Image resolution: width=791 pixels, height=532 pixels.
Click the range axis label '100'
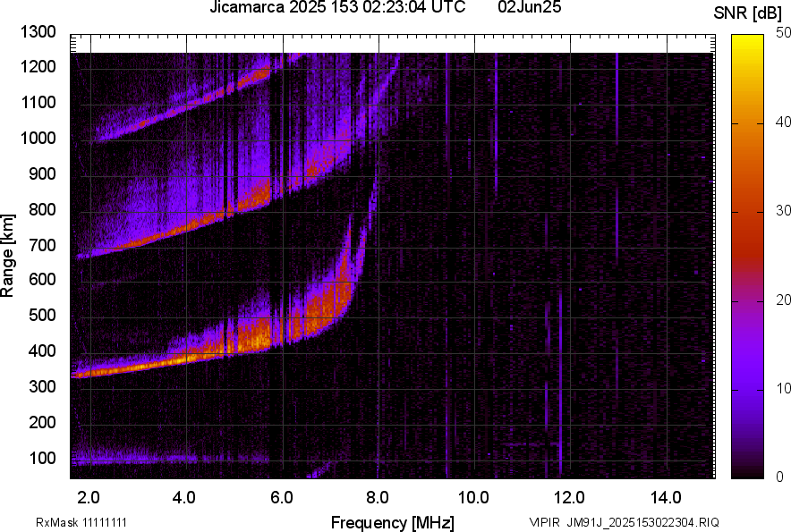point(42,459)
